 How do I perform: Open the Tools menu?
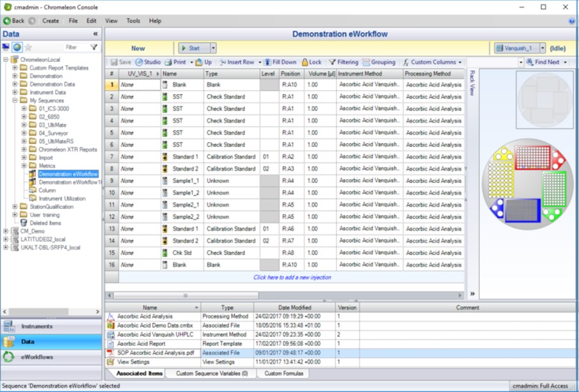tap(133, 20)
